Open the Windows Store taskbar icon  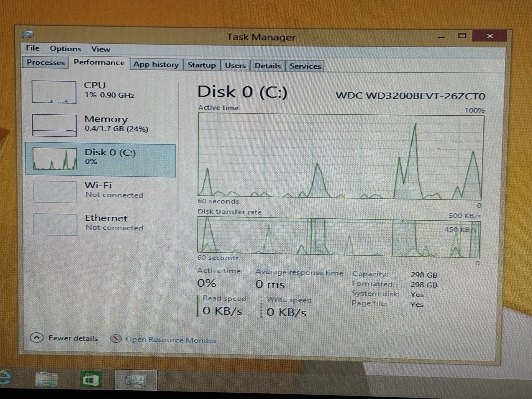90,379
